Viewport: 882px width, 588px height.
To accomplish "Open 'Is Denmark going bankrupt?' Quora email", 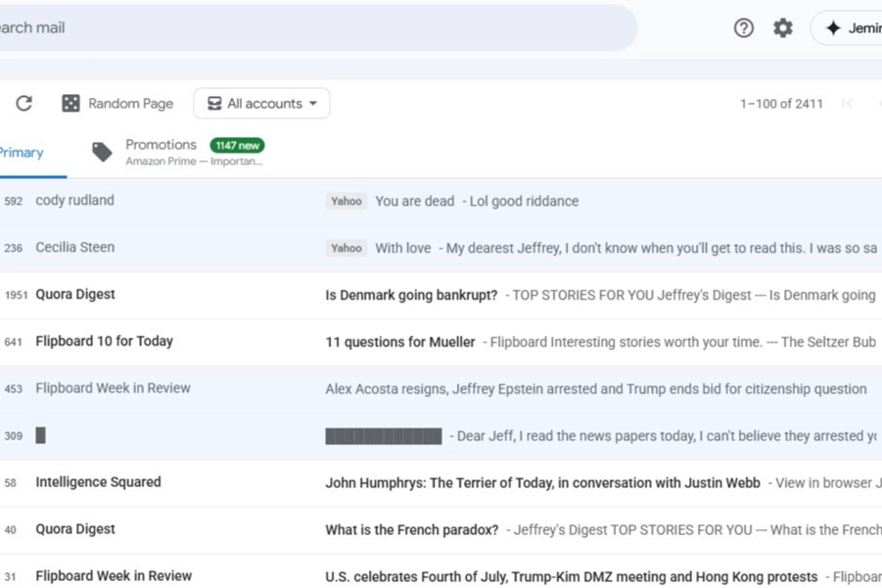I will 411,294.
